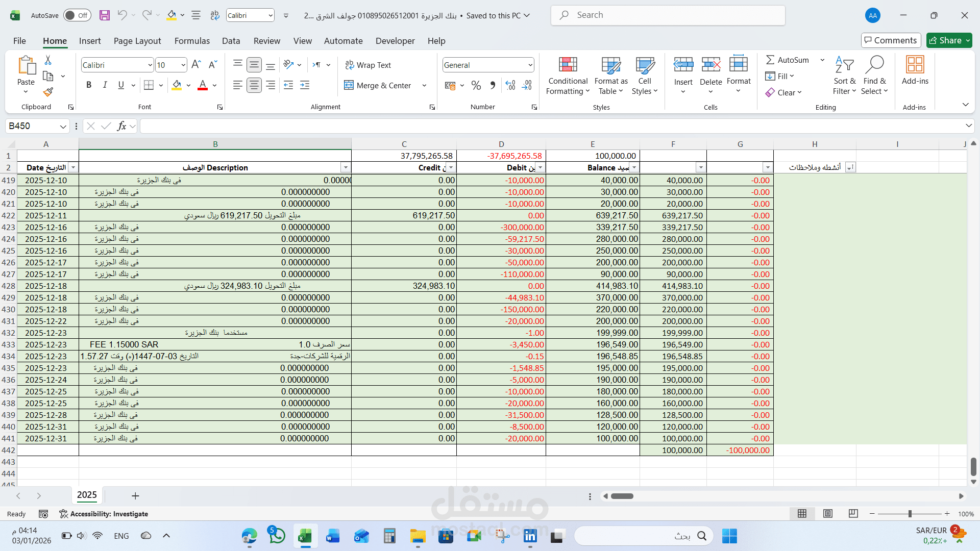Click the Add-ins icon

pyautogui.click(x=915, y=65)
